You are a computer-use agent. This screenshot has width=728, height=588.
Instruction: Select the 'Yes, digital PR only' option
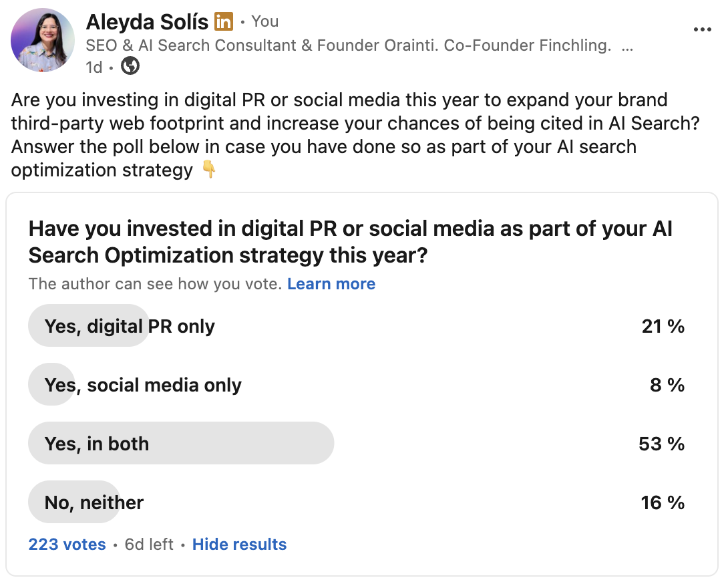[x=357, y=325]
